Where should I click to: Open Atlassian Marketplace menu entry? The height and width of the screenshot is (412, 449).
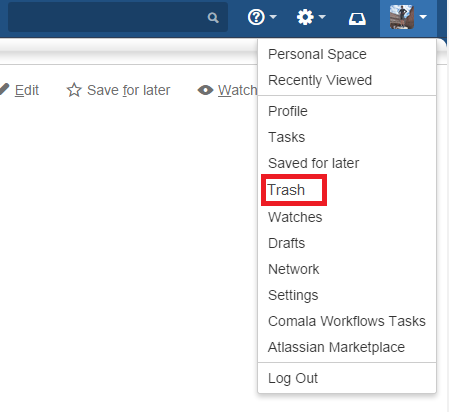[x=347, y=347]
